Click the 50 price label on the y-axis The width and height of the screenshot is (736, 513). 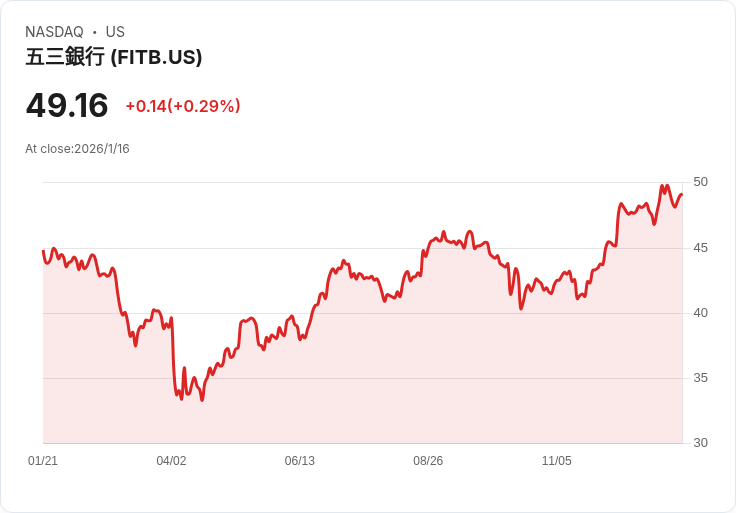point(700,182)
